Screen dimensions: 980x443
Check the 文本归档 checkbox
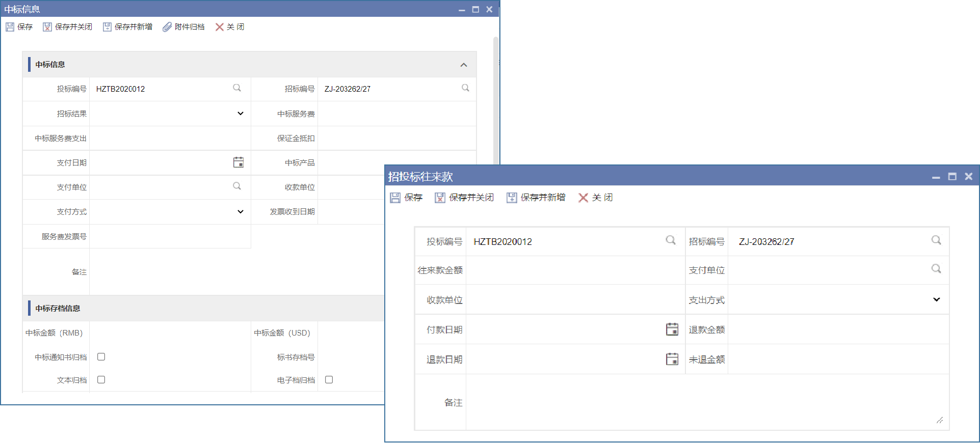tap(101, 380)
